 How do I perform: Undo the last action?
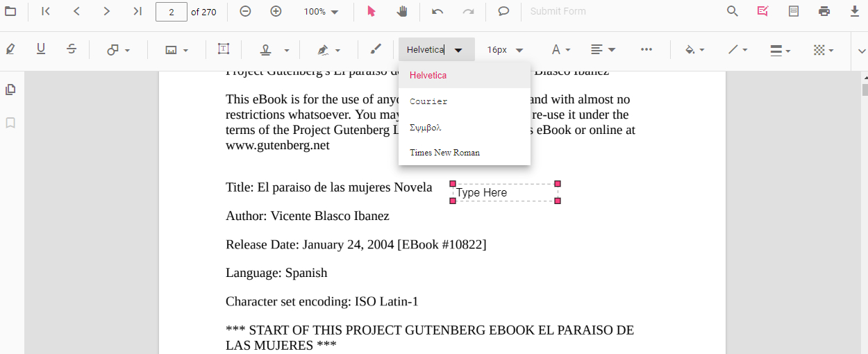437,11
